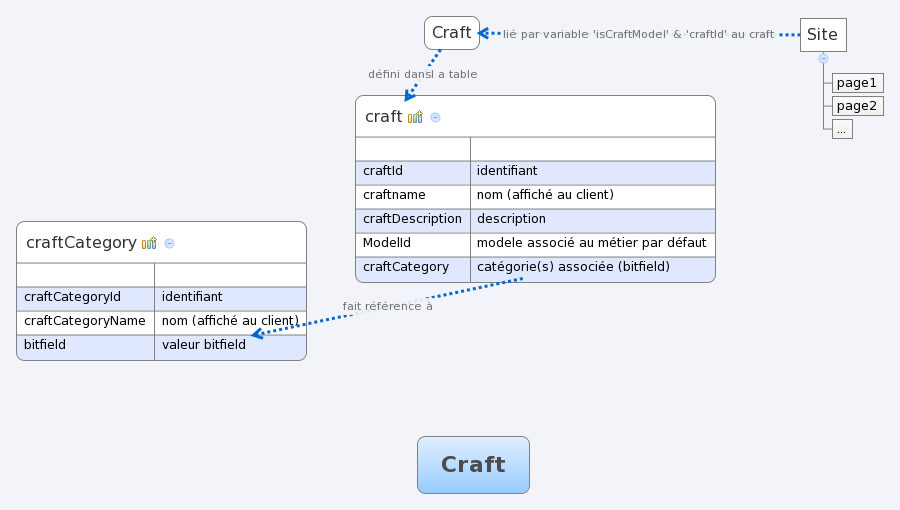Select the Site node
The height and width of the screenshot is (510, 900).
tap(823, 35)
